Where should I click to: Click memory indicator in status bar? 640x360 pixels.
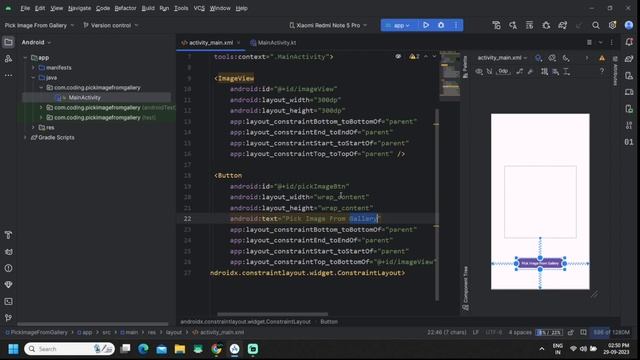click(611, 332)
